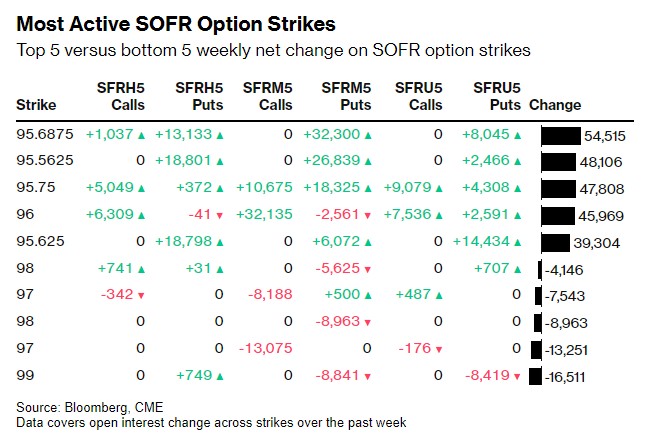Click the +32,135 value cell

pos(264,214)
